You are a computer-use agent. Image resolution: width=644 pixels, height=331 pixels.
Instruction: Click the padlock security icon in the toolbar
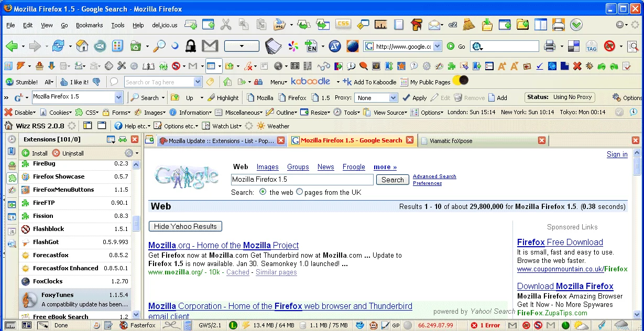point(190,46)
